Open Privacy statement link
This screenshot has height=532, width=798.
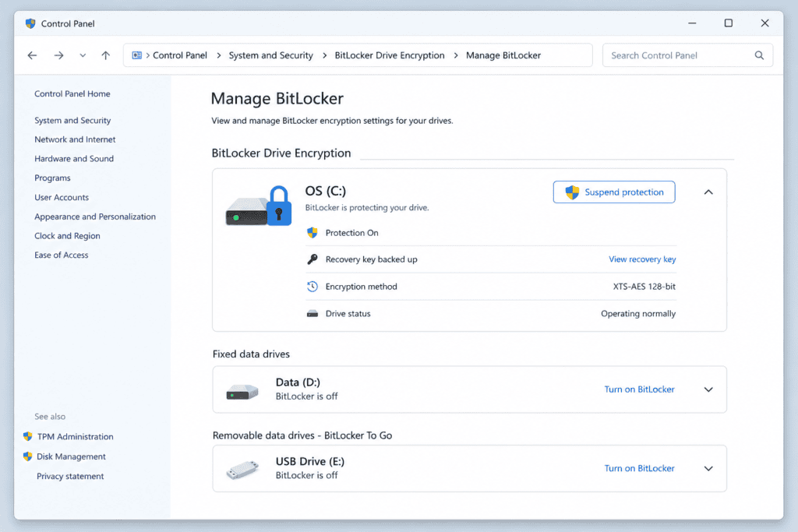pos(70,477)
